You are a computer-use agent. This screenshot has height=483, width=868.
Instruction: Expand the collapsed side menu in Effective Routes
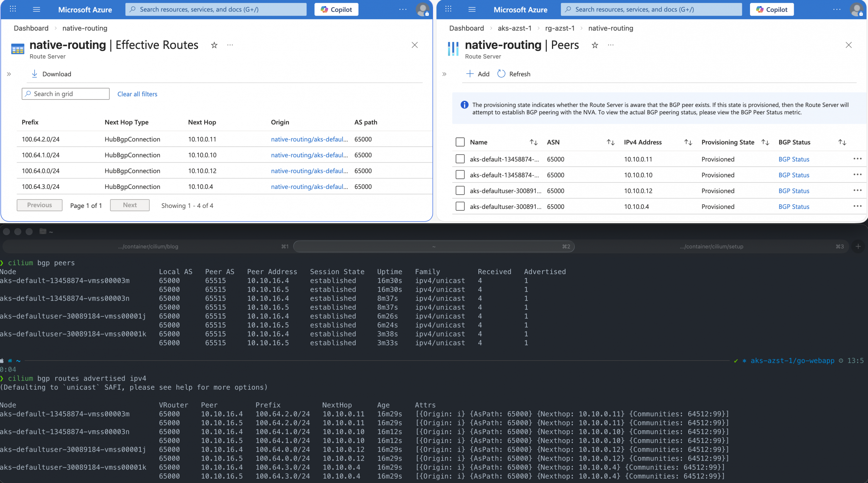[x=9, y=74]
